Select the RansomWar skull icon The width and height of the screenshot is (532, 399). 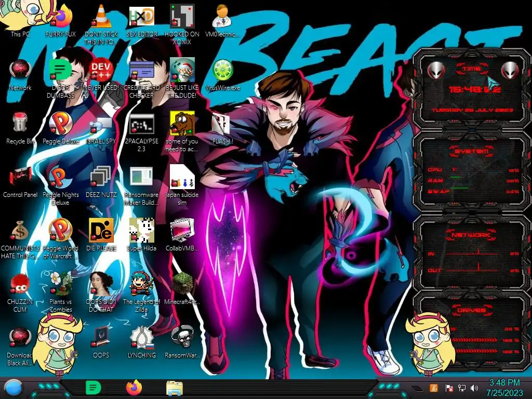coord(182,342)
